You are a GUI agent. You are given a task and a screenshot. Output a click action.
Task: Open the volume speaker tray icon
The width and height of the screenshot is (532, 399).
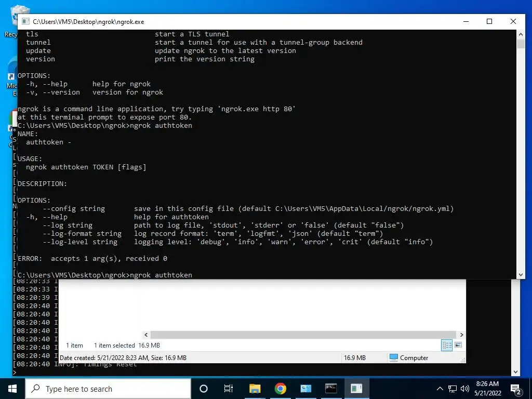(465, 389)
